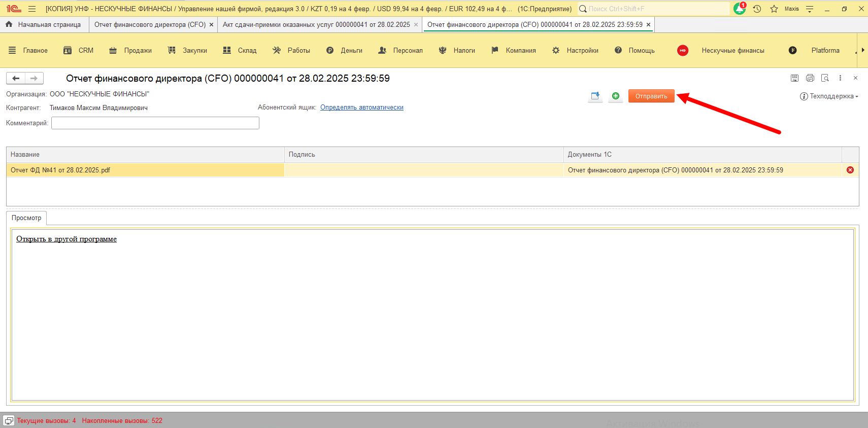Switch to the Начальная страница tab

44,24
